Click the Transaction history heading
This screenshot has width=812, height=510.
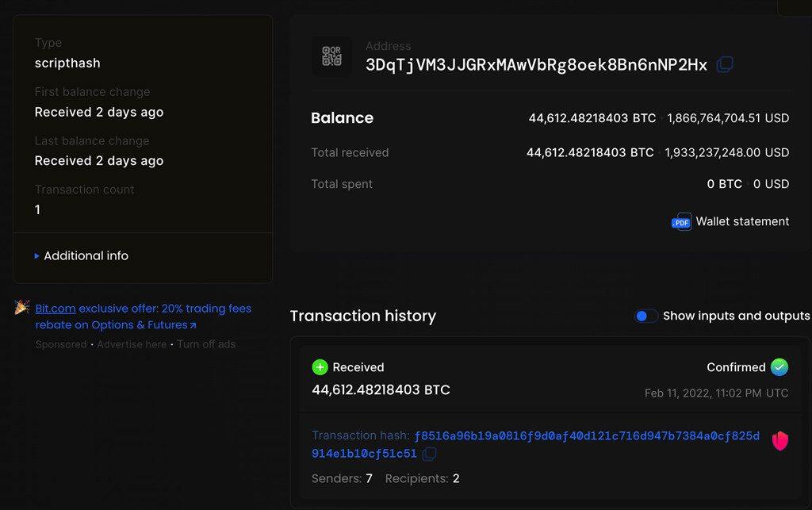362,316
